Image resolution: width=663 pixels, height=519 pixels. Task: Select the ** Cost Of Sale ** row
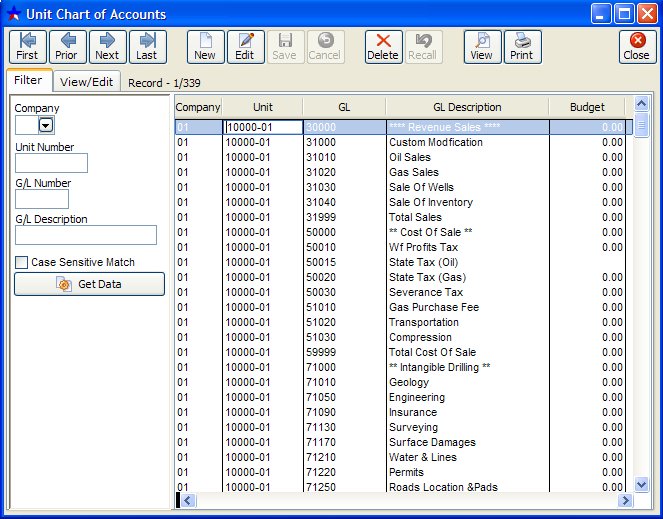[400, 232]
